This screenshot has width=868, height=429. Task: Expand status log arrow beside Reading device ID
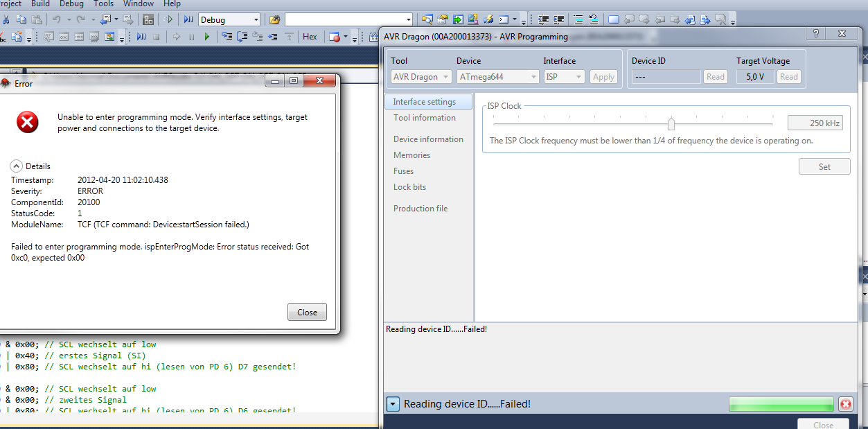coord(393,404)
